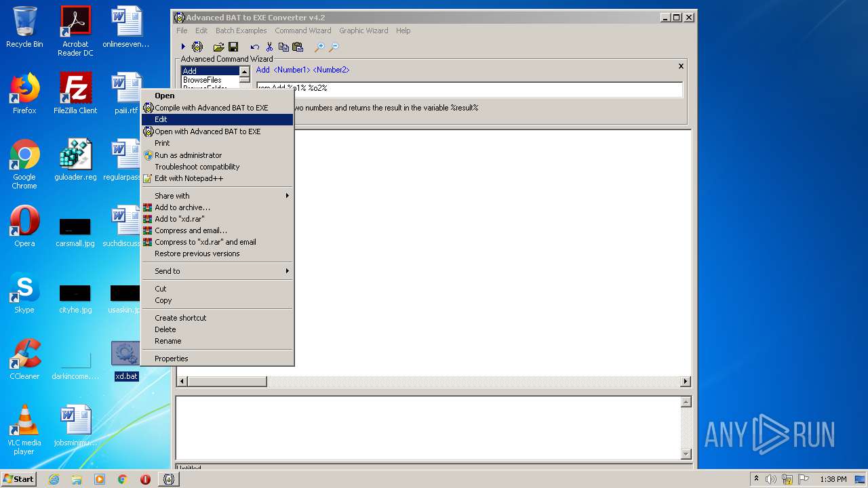
Task: Click the command list scroll-up arrow
Action: 245,71
